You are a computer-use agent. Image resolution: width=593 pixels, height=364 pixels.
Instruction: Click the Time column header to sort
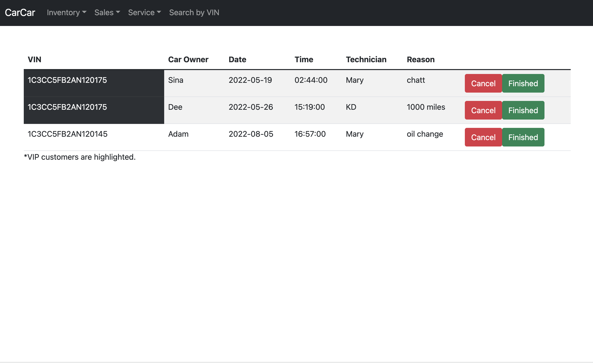tap(304, 59)
